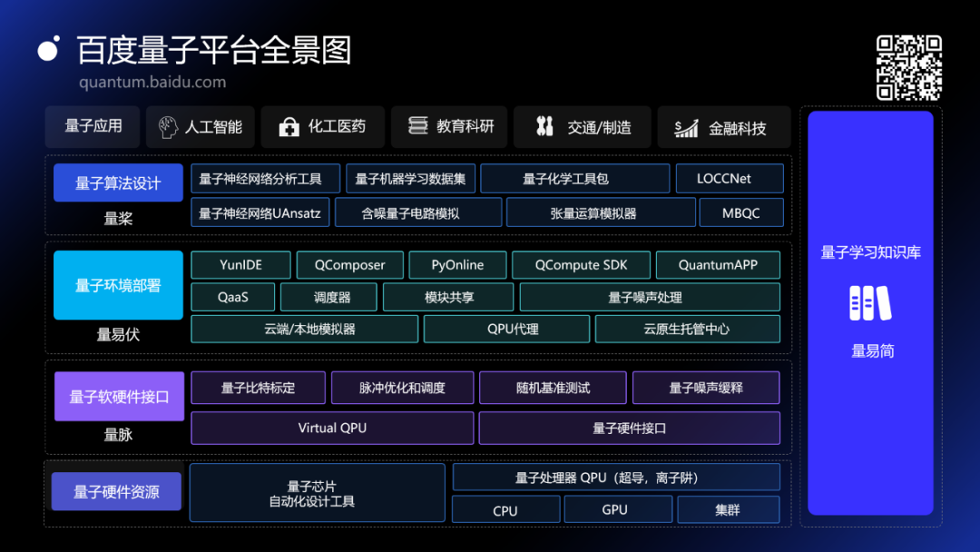This screenshot has height=552, width=980.
Task: Select the 量子机器学习数据集 box
Action: [410, 179]
